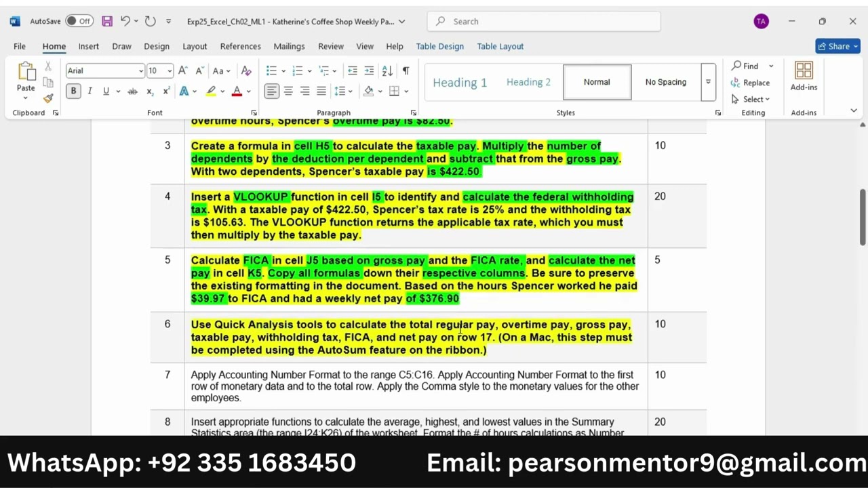The width and height of the screenshot is (868, 488).
Task: Toggle Align Left
Action: pos(271,91)
